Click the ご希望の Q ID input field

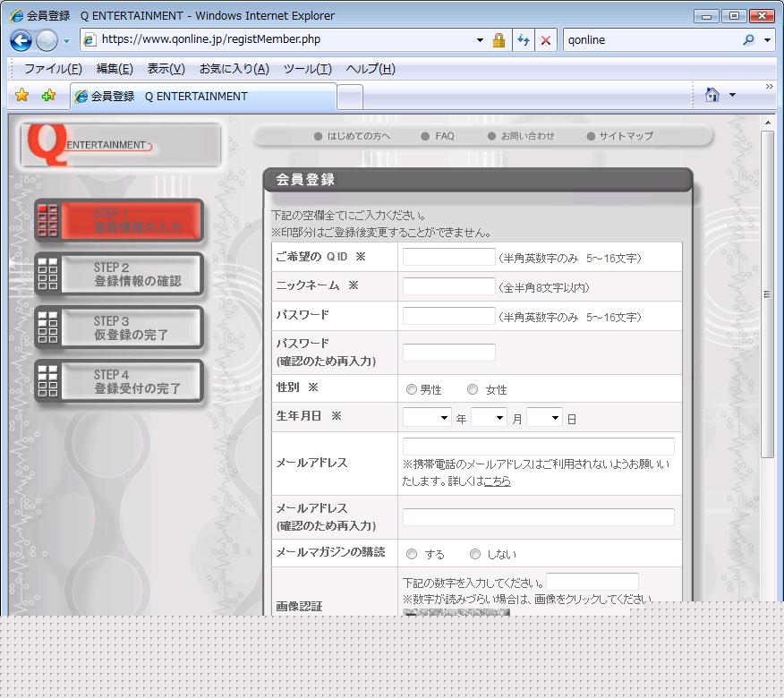pos(449,257)
